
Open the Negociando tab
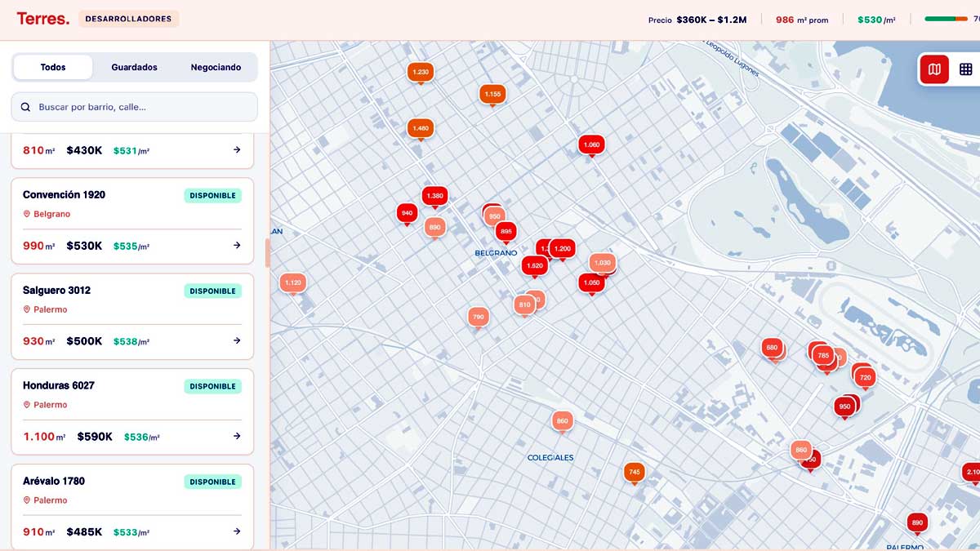click(216, 67)
